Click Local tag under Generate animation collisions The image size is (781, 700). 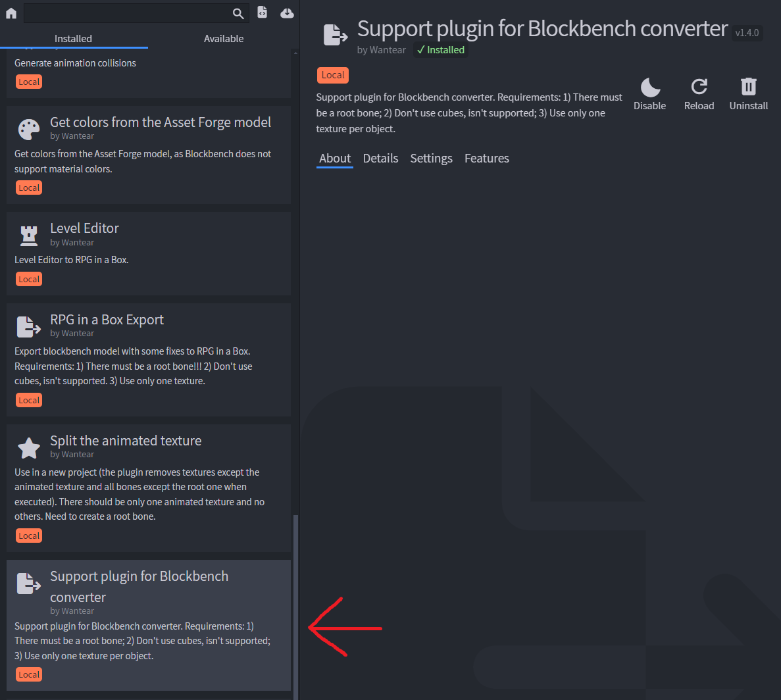(x=29, y=82)
